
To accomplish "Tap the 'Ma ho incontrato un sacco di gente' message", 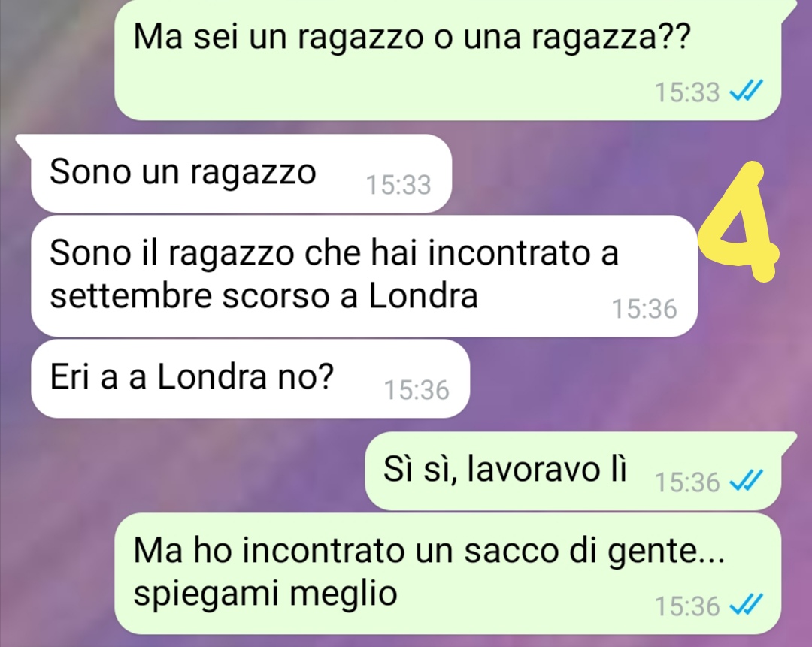I will [447, 573].
